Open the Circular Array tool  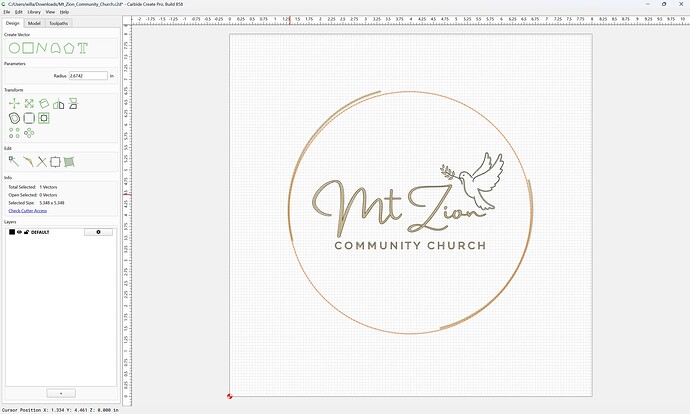coord(29,133)
